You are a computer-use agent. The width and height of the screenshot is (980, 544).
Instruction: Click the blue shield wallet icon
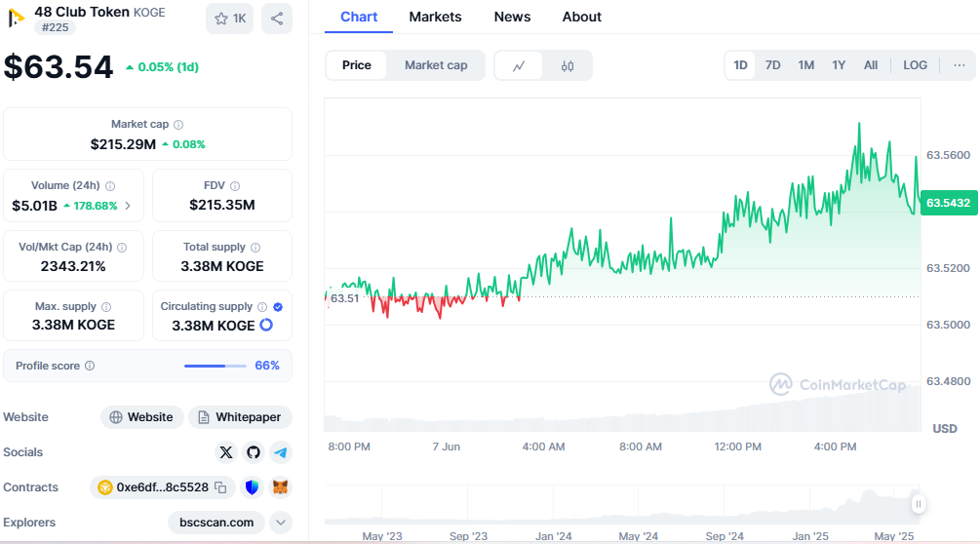tap(252, 487)
